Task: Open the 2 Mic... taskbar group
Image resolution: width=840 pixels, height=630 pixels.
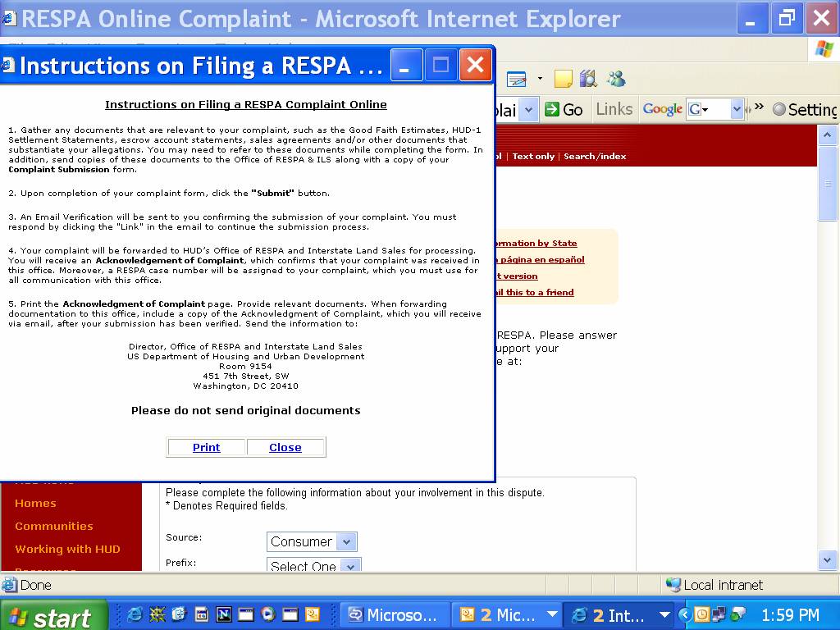Action: [506, 615]
